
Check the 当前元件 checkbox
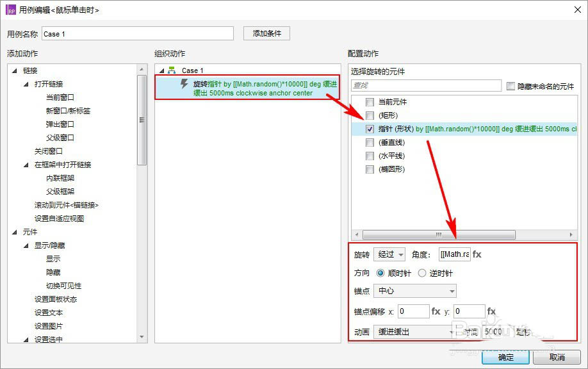click(370, 102)
